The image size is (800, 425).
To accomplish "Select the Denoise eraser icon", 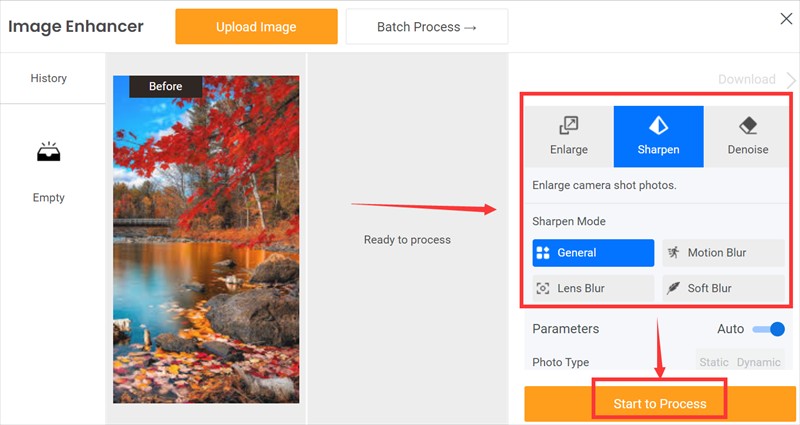I will pyautogui.click(x=748, y=125).
